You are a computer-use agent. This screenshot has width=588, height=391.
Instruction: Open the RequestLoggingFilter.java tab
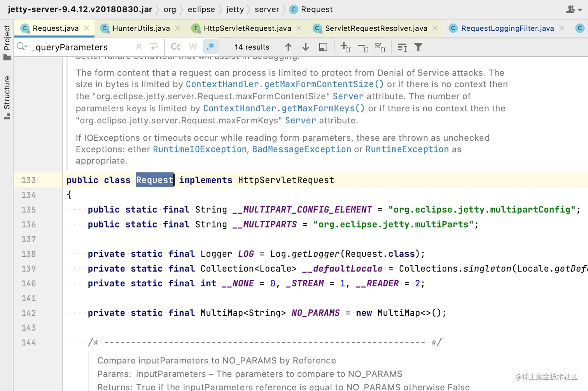pyautogui.click(x=507, y=28)
